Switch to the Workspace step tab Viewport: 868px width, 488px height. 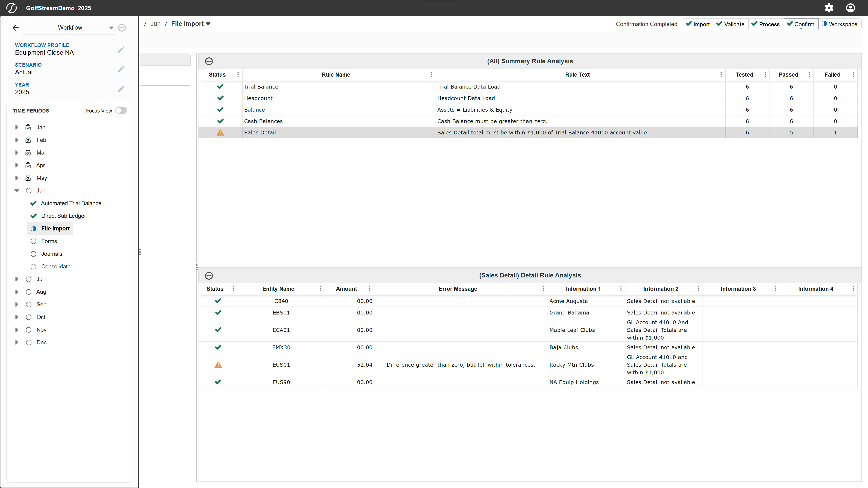840,24
